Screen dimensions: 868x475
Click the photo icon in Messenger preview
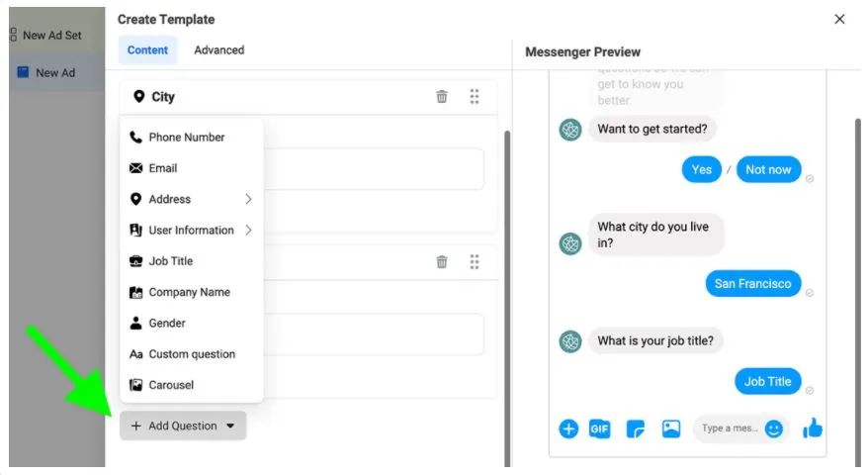pyautogui.click(x=671, y=428)
